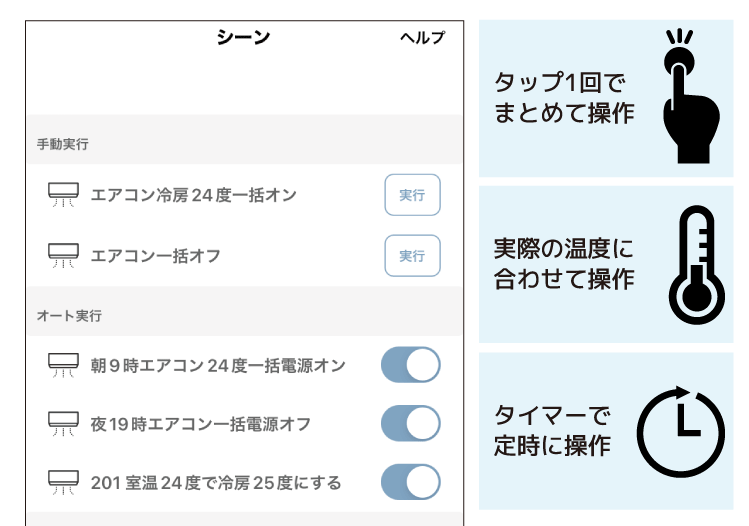Image resolution: width=749 pixels, height=526 pixels.
Task: Disable the 夜19時エアコン一括電源オフ auto scene
Action: coord(410,424)
